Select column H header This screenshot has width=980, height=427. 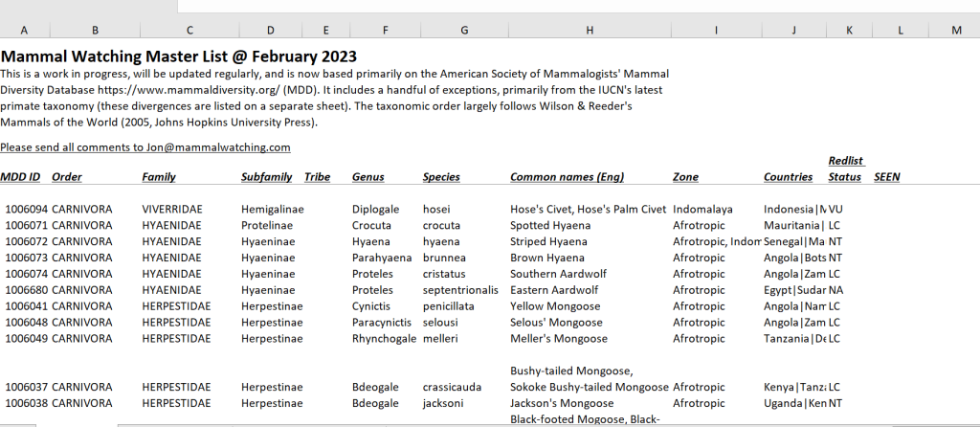click(x=590, y=30)
